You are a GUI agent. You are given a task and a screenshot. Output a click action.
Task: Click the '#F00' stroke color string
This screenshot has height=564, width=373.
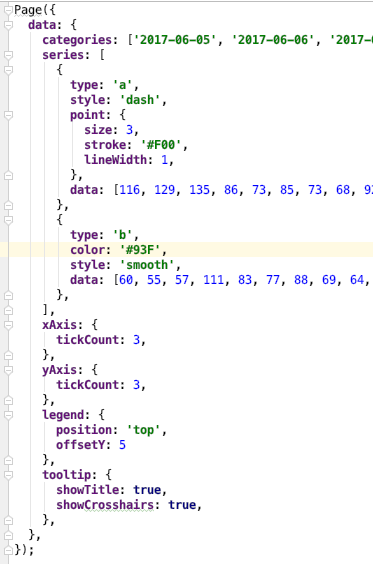pyautogui.click(x=161, y=145)
